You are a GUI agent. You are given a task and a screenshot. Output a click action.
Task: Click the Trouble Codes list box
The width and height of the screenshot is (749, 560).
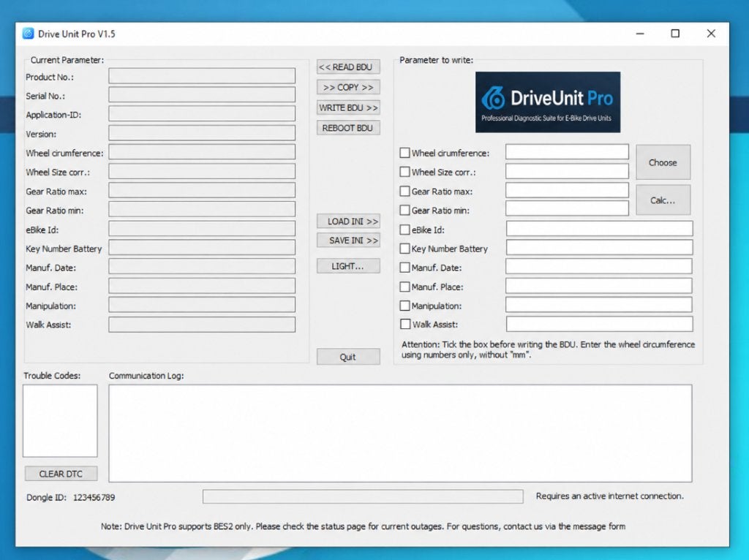pos(60,421)
